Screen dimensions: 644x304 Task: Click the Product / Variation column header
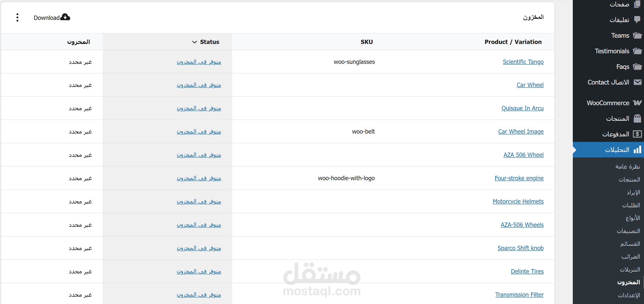coord(513,42)
